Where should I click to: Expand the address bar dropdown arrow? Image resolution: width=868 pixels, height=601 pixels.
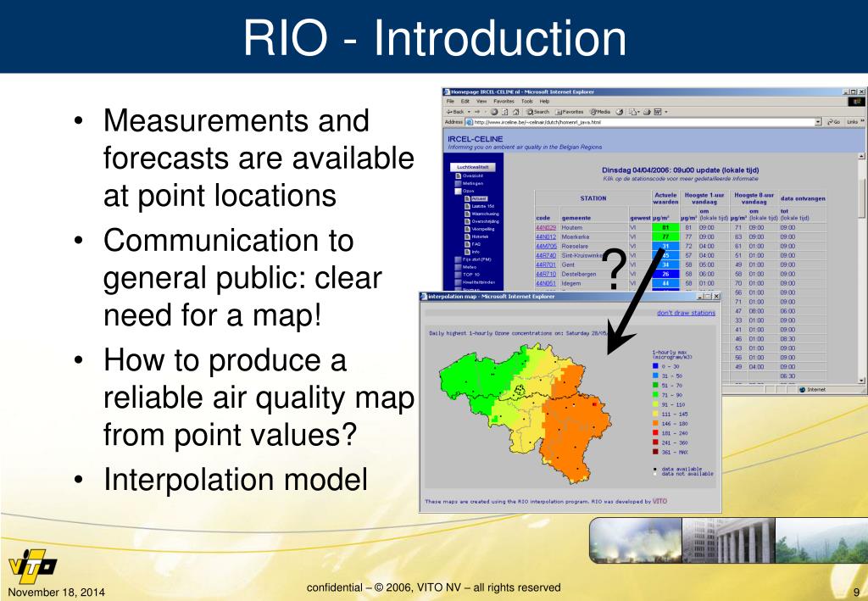click(818, 122)
